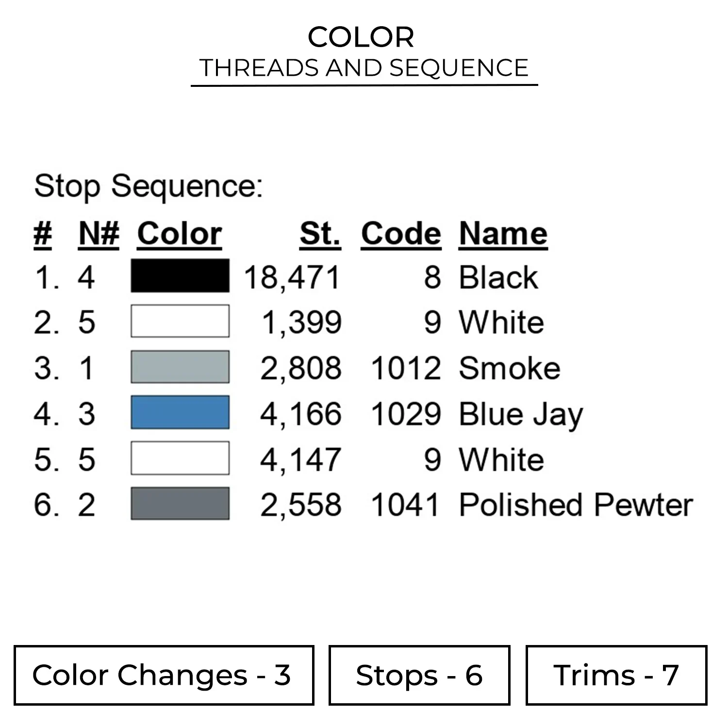
Task: Click the Threads and Sequence heading
Action: pyautogui.click(x=364, y=68)
